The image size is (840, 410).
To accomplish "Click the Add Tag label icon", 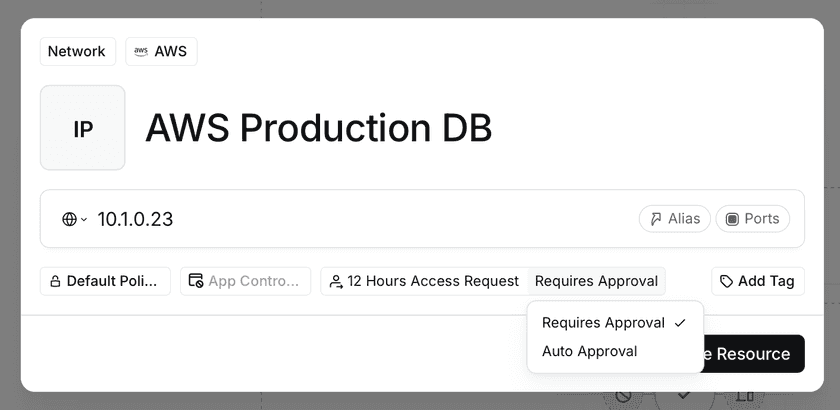I will click(726, 281).
